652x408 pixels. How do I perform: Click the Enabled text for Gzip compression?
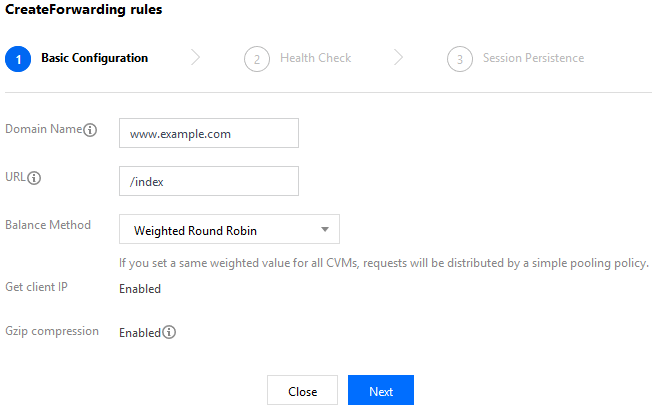[139, 332]
